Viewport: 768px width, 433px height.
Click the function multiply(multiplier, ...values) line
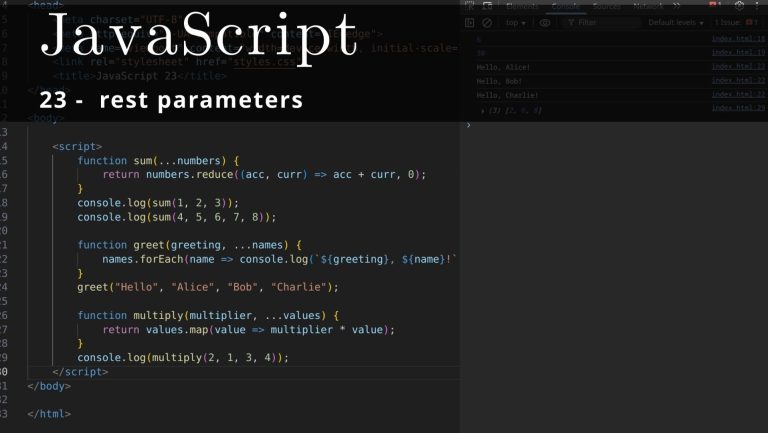pyautogui.click(x=208, y=315)
